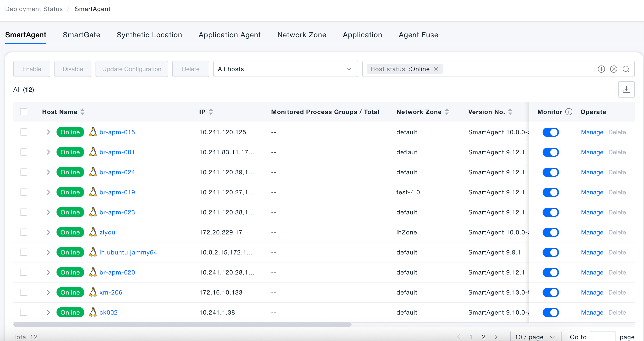Go to page 2

483,337
